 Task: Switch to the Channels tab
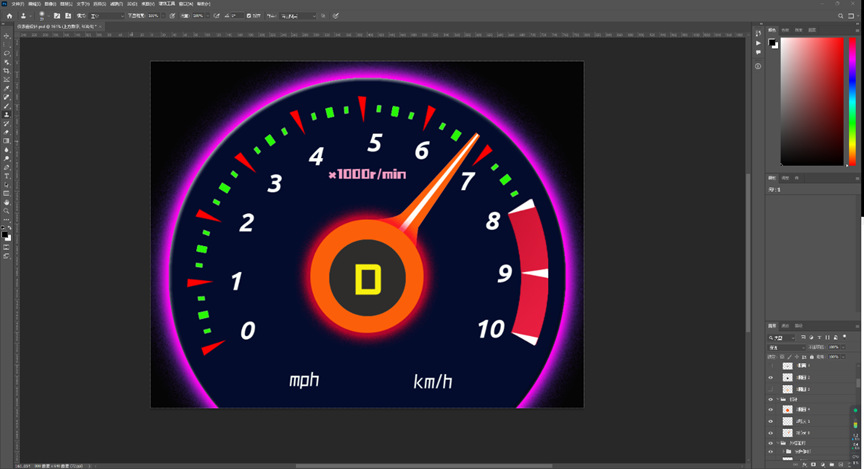[785, 326]
